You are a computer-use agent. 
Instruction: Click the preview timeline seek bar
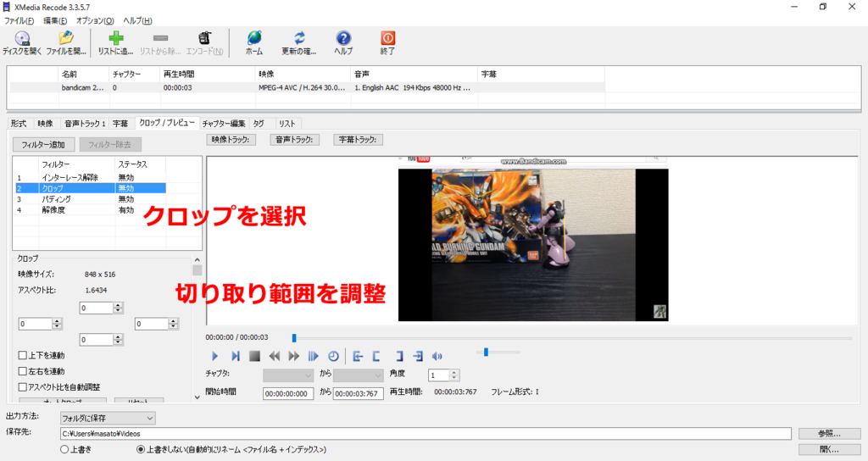572,337
